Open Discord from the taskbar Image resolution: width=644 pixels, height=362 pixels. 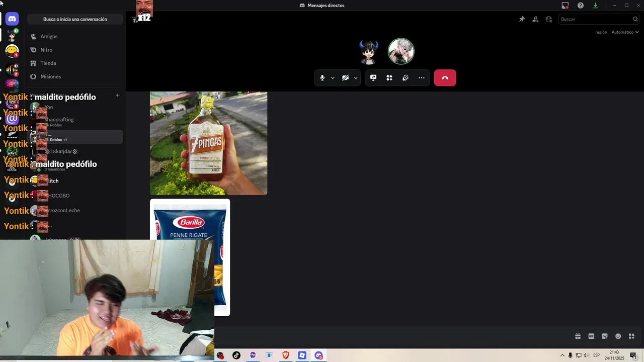point(318,355)
